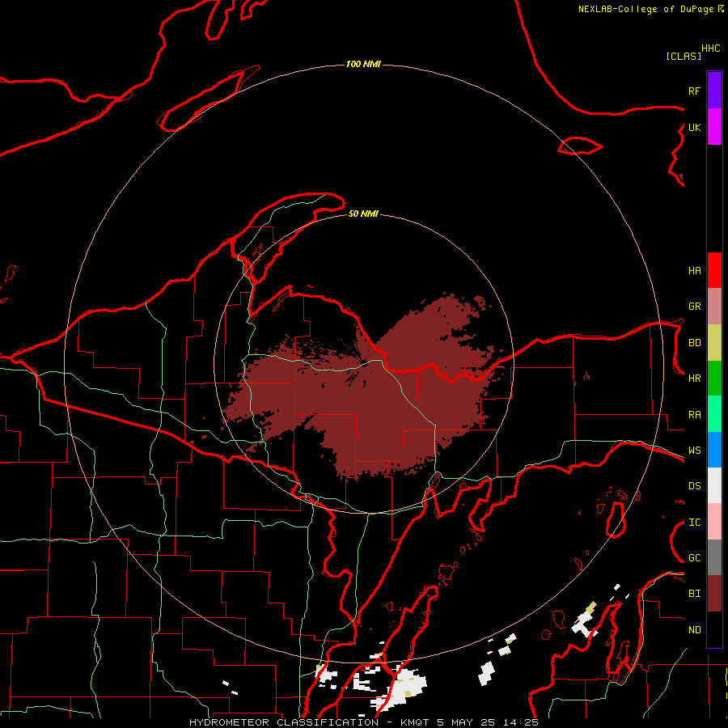
Task: Click the DS legend label
Action: (694, 486)
